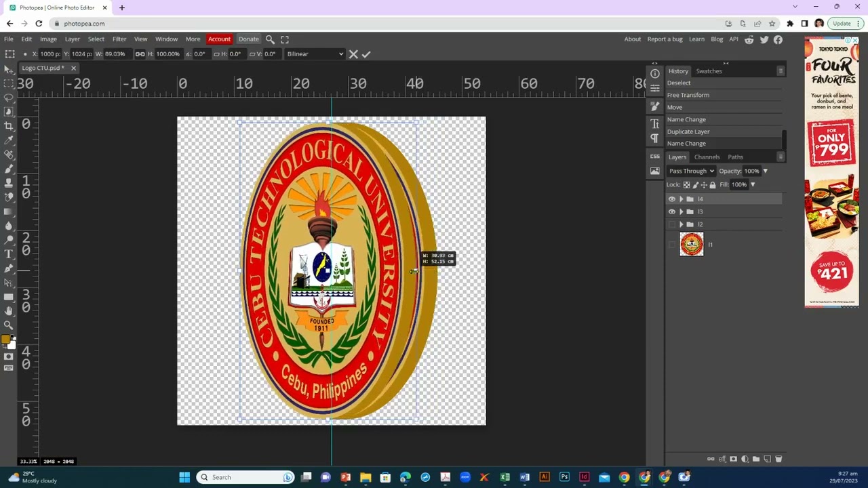Open the Info panel icon

[654, 74]
